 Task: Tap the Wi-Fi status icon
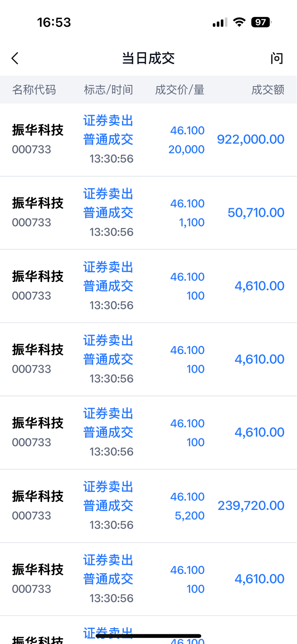tap(239, 22)
